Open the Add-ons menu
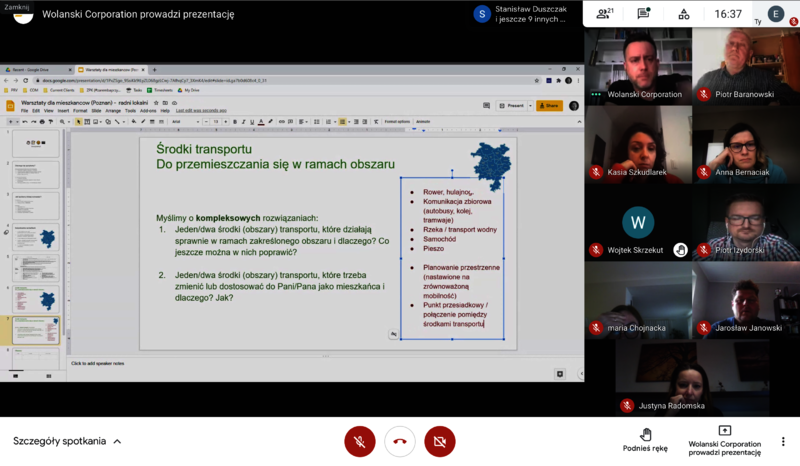800x466 pixels. pos(148,110)
